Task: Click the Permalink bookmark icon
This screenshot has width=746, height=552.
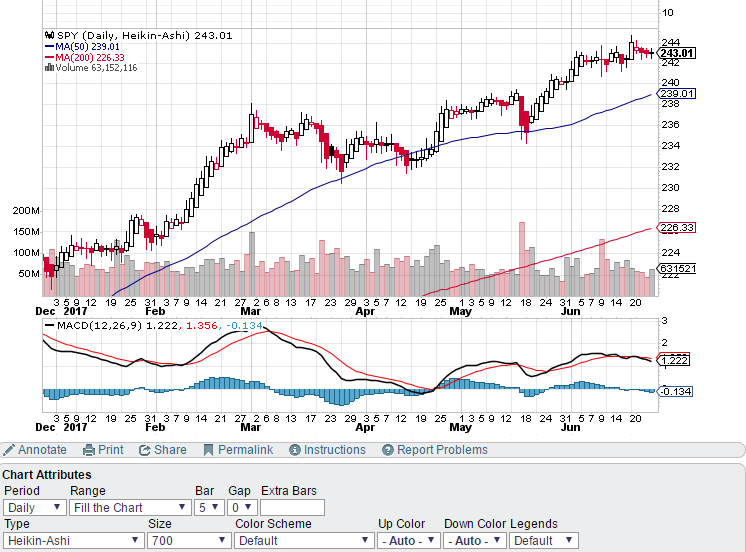Action: [209, 450]
